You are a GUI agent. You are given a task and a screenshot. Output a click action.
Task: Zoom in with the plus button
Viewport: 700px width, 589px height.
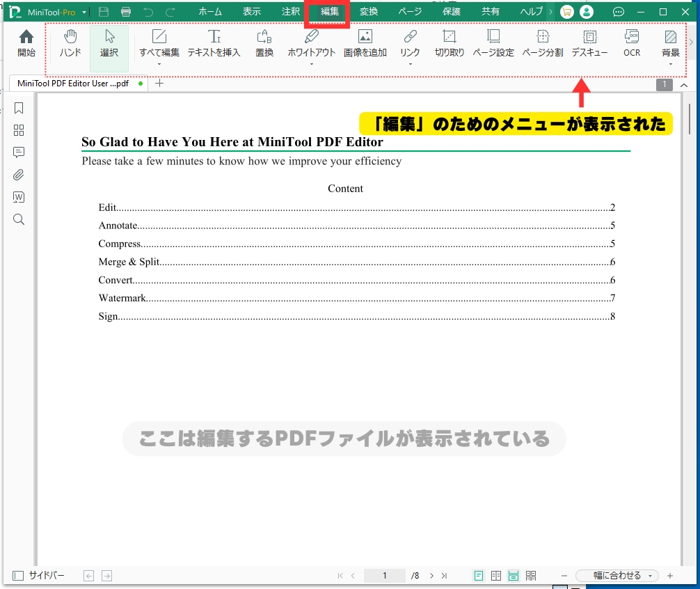pyautogui.click(x=670, y=576)
